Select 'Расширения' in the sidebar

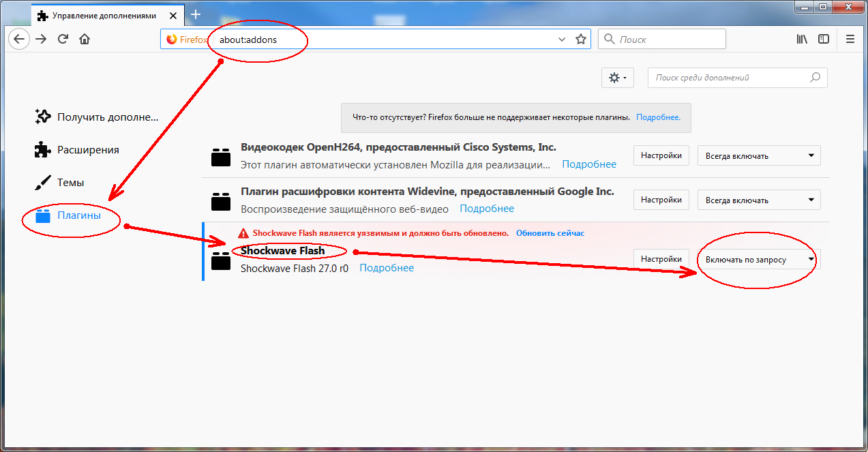click(87, 150)
